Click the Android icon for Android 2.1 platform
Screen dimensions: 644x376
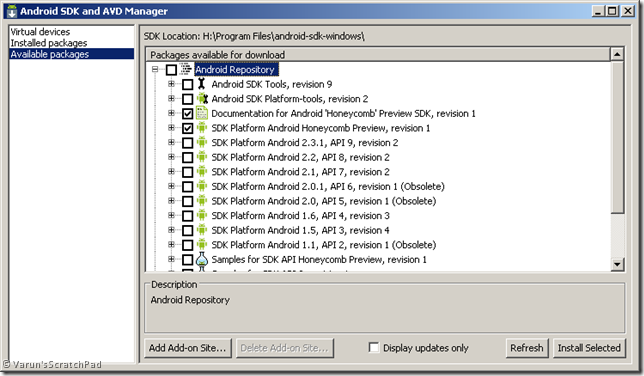tap(202, 171)
